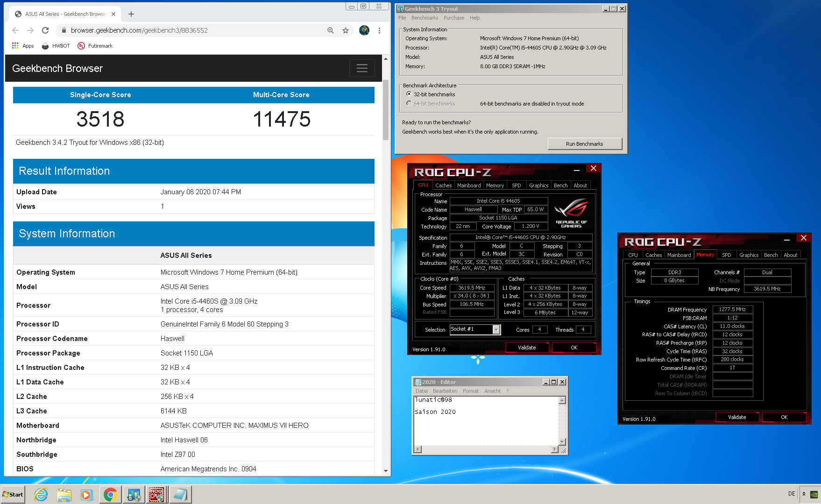The width and height of the screenshot is (821, 504).
Task: Select 32-bit benchmarks radio button
Action: (x=409, y=94)
